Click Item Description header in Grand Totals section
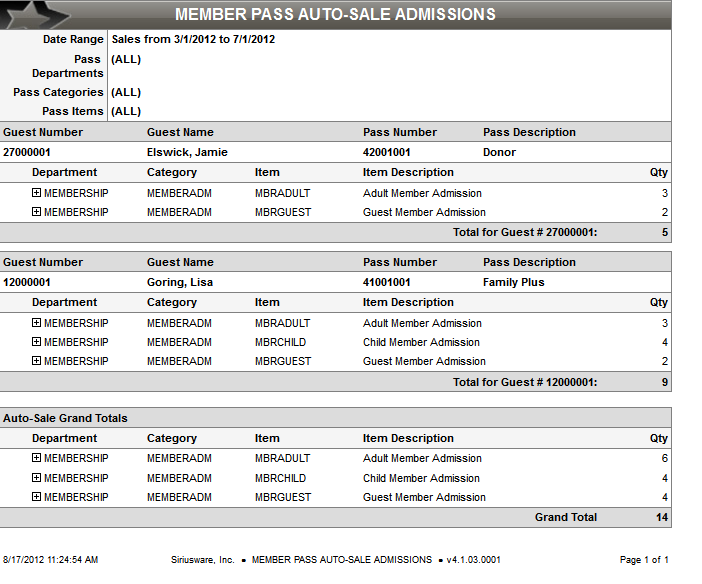 coord(408,438)
